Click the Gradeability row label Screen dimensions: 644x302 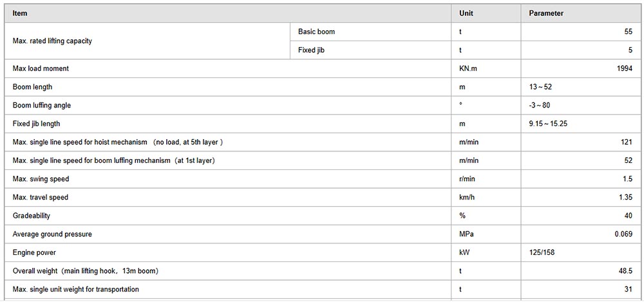[31, 216]
